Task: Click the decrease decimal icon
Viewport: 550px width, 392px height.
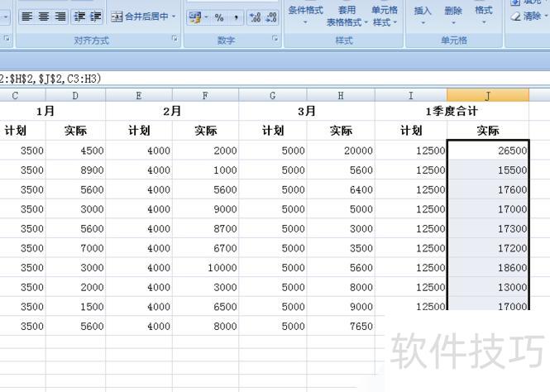Action: pyautogui.click(x=271, y=17)
